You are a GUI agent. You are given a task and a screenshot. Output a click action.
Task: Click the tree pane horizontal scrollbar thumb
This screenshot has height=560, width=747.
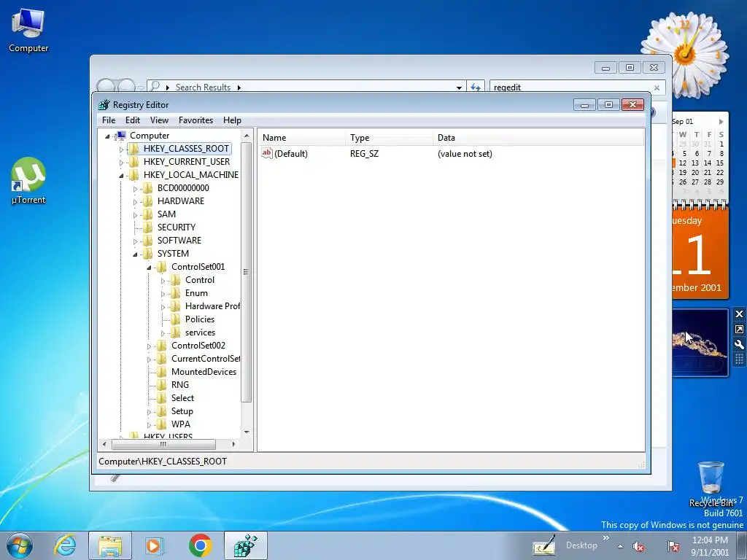pyautogui.click(x=163, y=444)
